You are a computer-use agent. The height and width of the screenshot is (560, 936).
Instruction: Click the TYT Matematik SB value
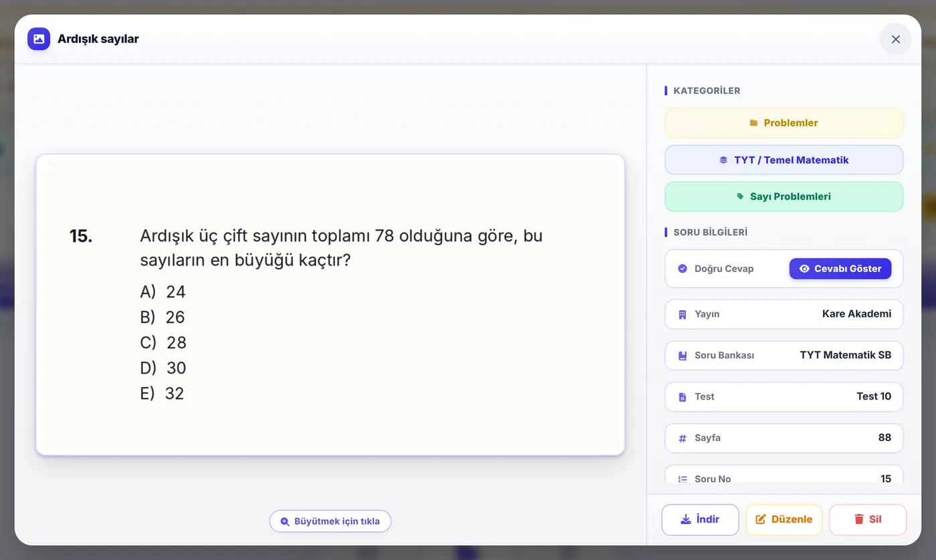(845, 356)
